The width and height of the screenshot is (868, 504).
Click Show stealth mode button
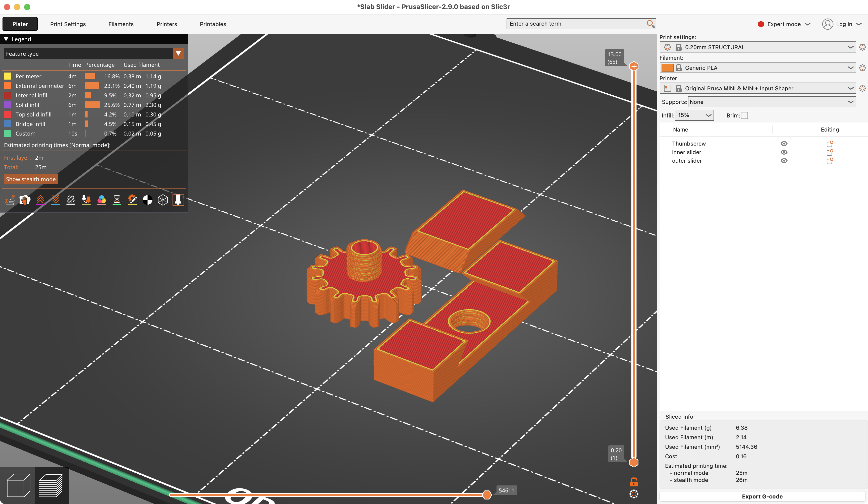(x=31, y=179)
